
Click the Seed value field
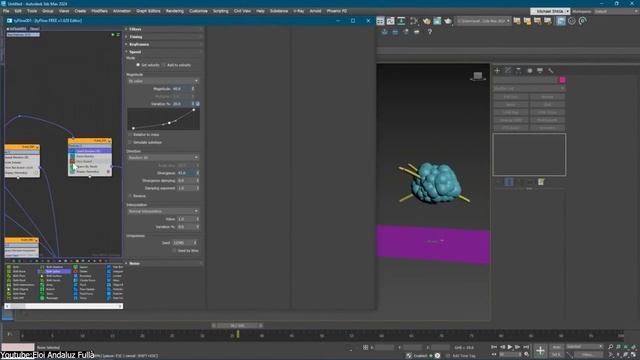(183, 243)
